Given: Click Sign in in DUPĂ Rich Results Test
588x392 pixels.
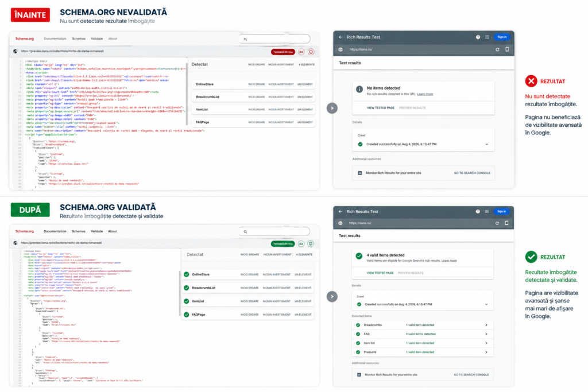Looking at the screenshot, I should 501,211.
